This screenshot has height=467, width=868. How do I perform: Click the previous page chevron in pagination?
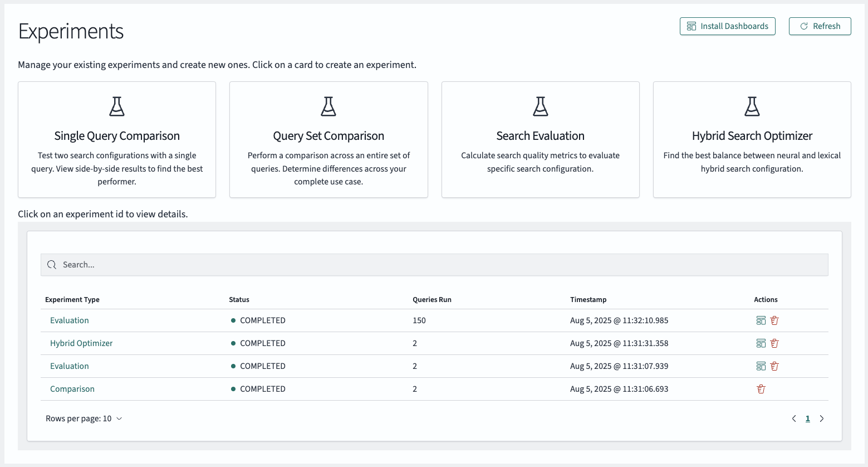point(794,418)
